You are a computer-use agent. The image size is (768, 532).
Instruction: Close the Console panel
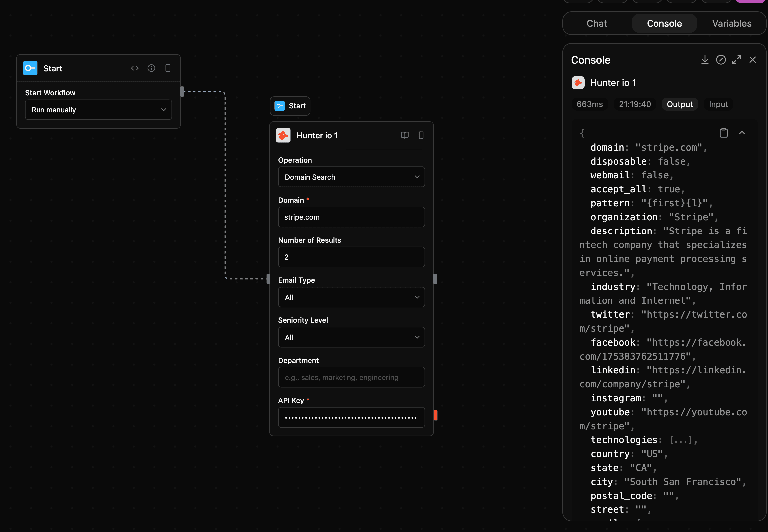tap(753, 60)
